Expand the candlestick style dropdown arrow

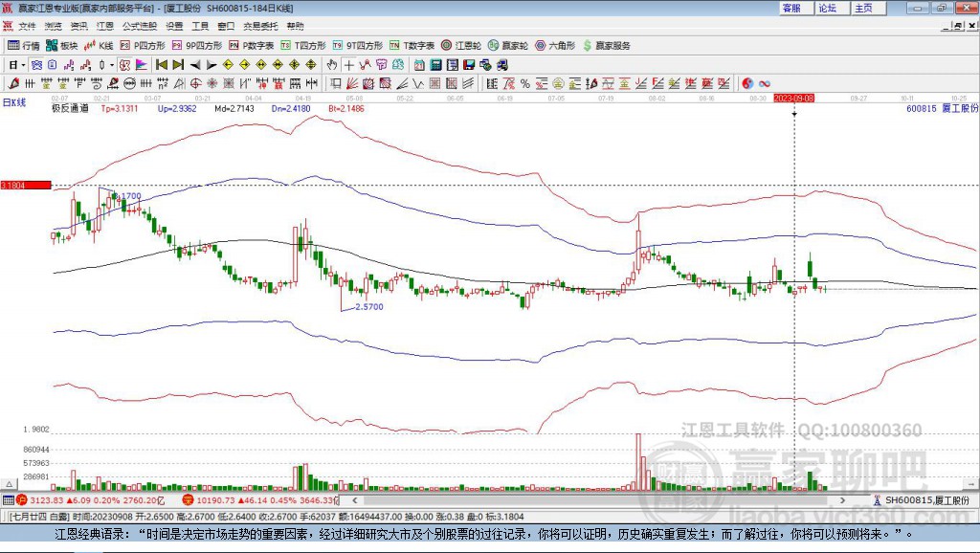112,65
